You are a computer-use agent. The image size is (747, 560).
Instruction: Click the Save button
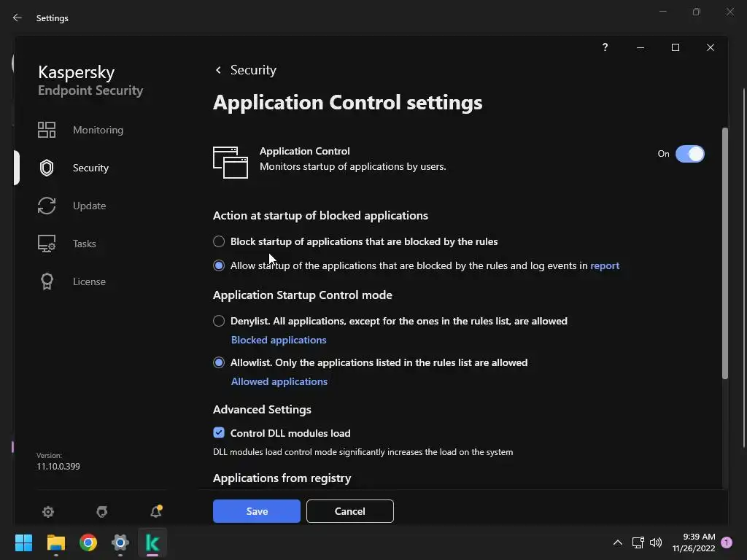coord(257,511)
